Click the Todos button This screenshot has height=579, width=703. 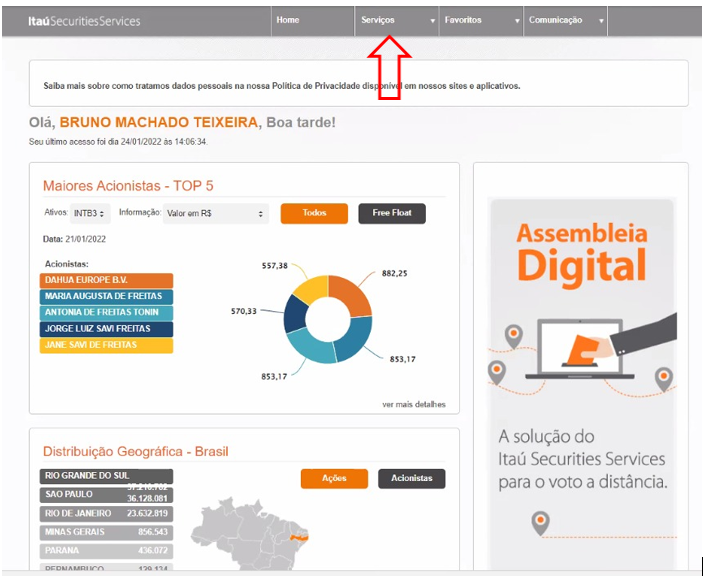pos(314,213)
